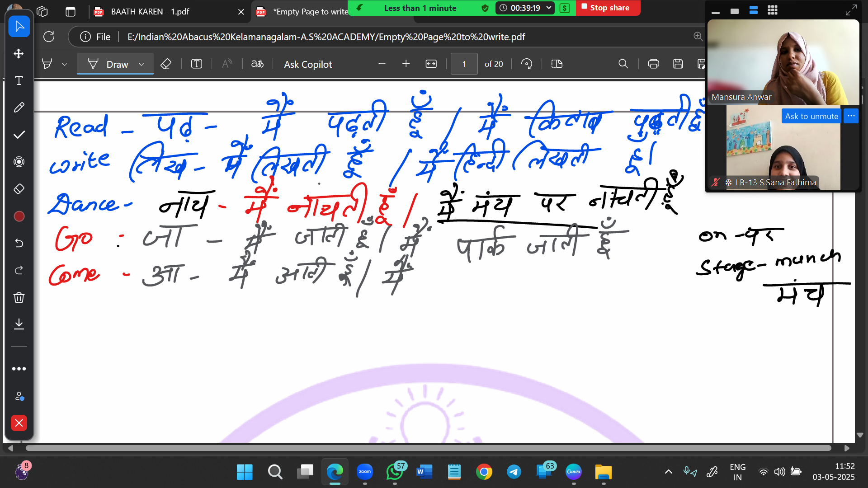868x488 pixels.
Task: Toggle the spotlight tool in annotation sidebar
Action: pyautogui.click(x=19, y=162)
